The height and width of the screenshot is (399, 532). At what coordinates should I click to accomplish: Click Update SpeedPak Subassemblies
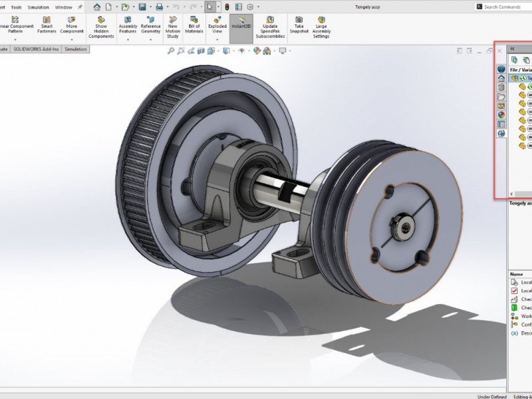click(270, 27)
